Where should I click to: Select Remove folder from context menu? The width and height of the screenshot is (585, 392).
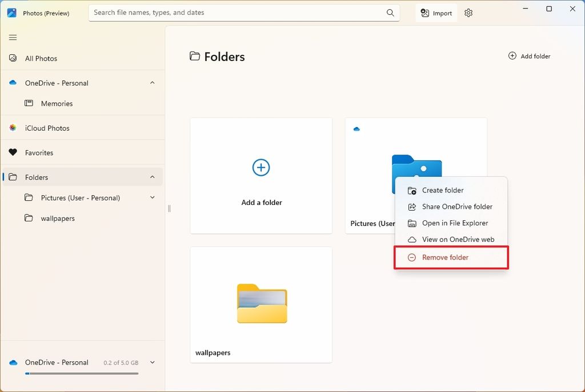tap(445, 257)
